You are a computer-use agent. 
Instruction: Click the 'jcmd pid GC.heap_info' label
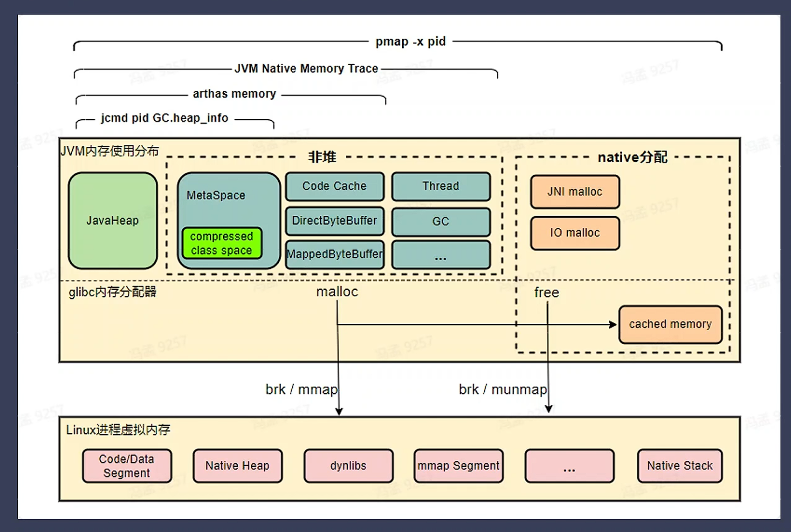coord(165,118)
